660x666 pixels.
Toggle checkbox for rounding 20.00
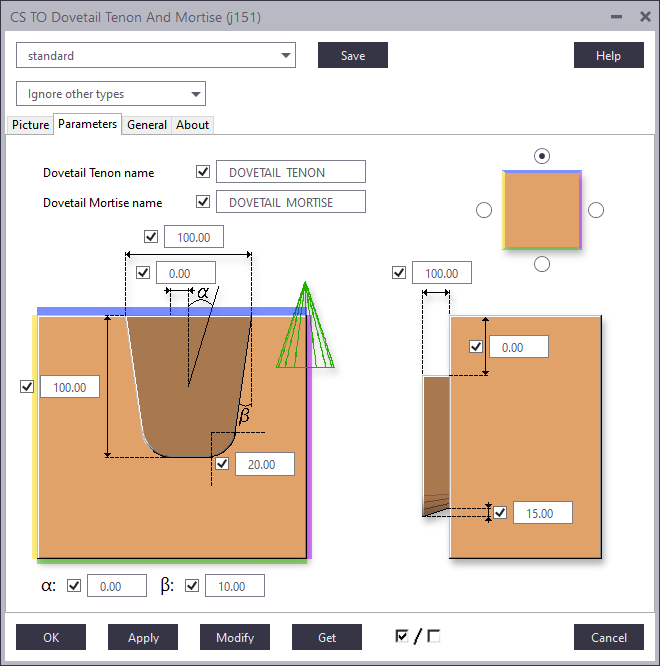(x=222, y=464)
